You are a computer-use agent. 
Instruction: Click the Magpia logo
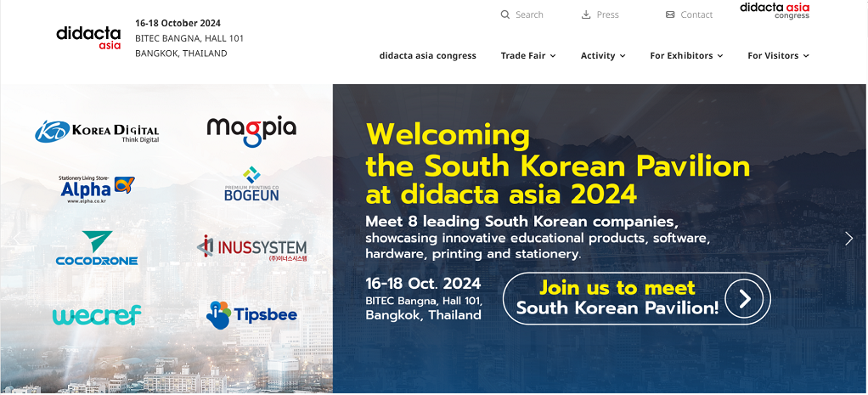(252, 132)
